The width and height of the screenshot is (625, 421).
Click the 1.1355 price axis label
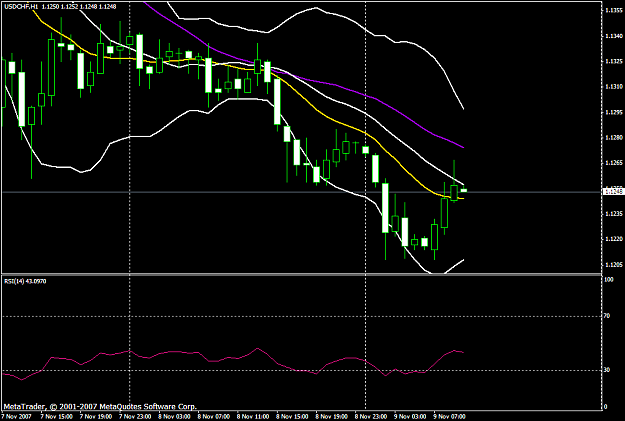pos(614,11)
